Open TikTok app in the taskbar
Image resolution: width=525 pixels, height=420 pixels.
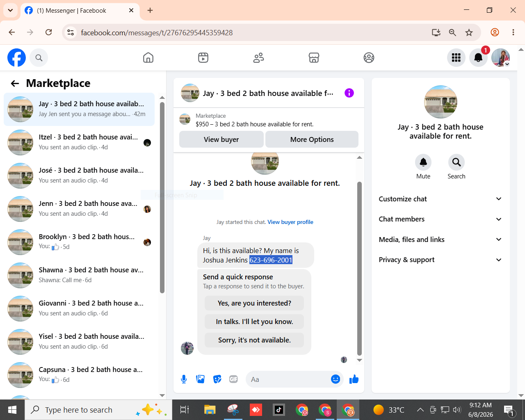[279, 410]
